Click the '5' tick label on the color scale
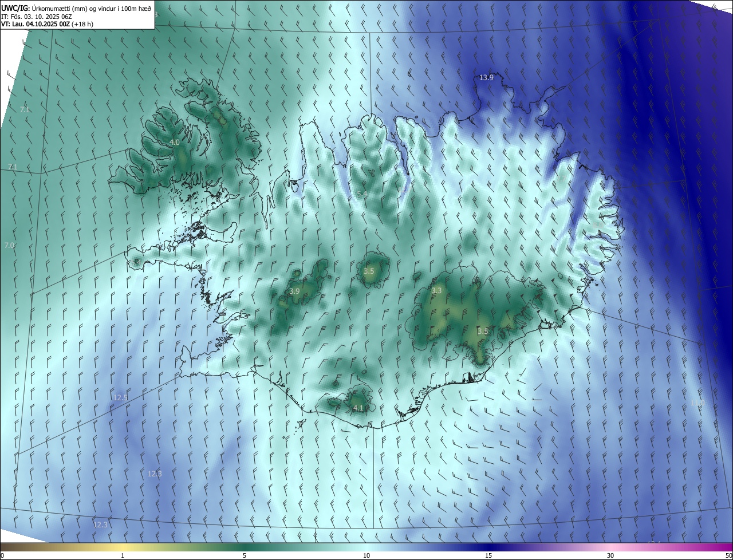This screenshot has width=733, height=560. click(245, 555)
